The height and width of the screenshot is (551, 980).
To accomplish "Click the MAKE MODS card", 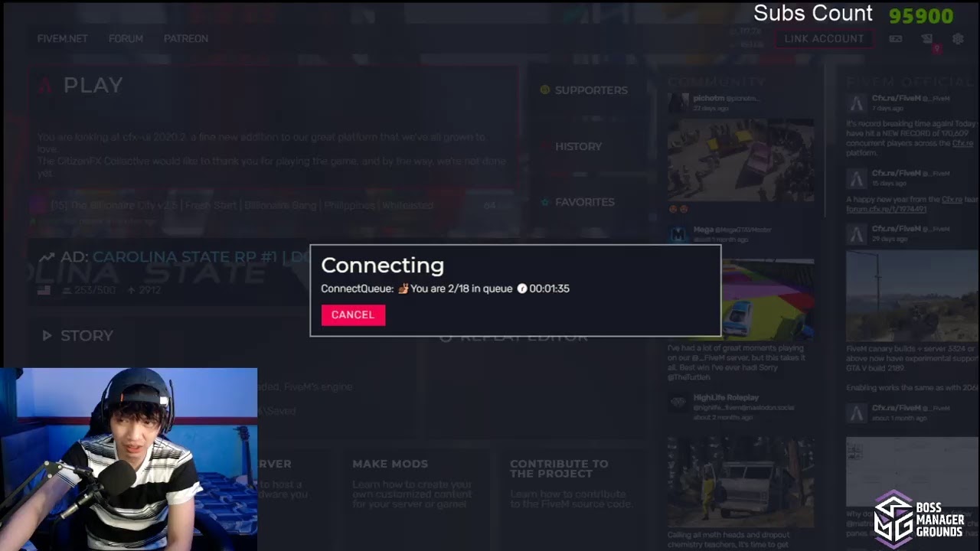I will pyautogui.click(x=418, y=497).
